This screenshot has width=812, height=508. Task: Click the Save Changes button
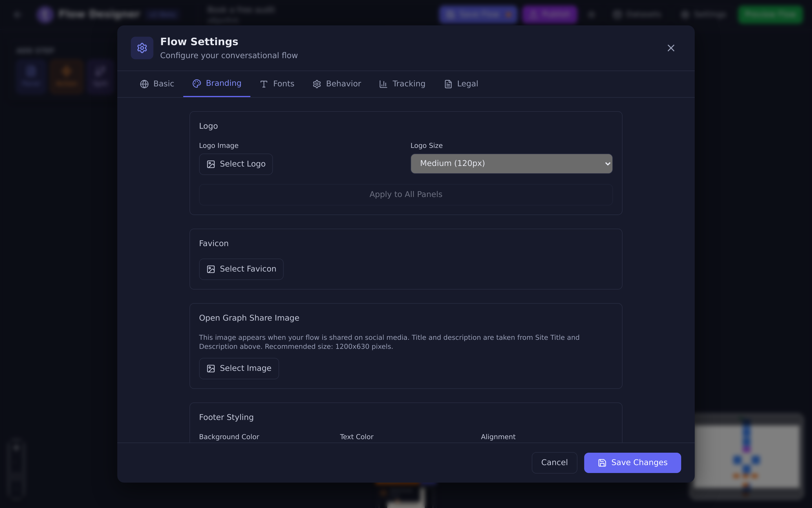tap(632, 463)
